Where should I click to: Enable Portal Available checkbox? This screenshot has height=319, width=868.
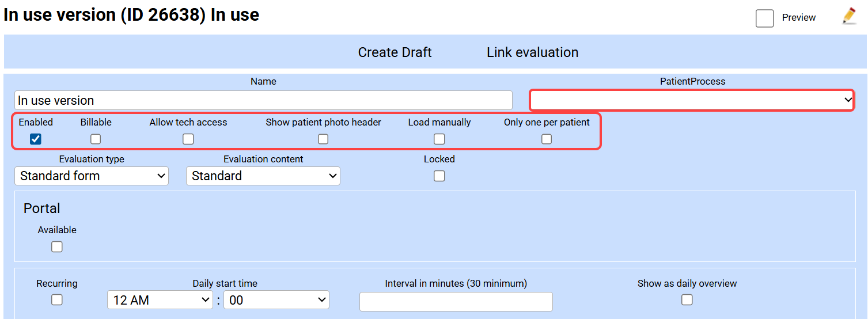(x=57, y=246)
